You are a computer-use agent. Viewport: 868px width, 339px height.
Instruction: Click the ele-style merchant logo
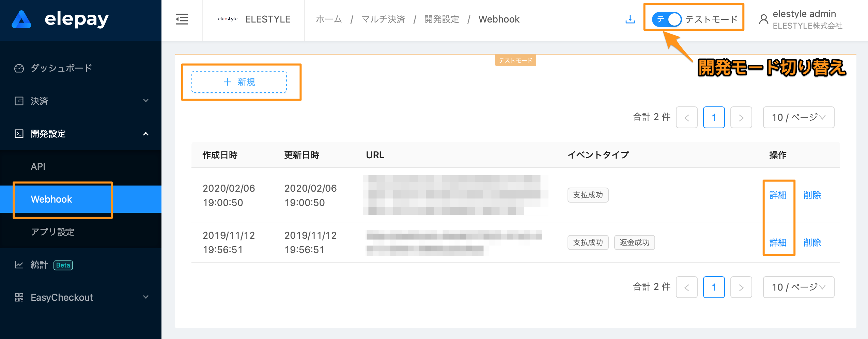click(228, 19)
